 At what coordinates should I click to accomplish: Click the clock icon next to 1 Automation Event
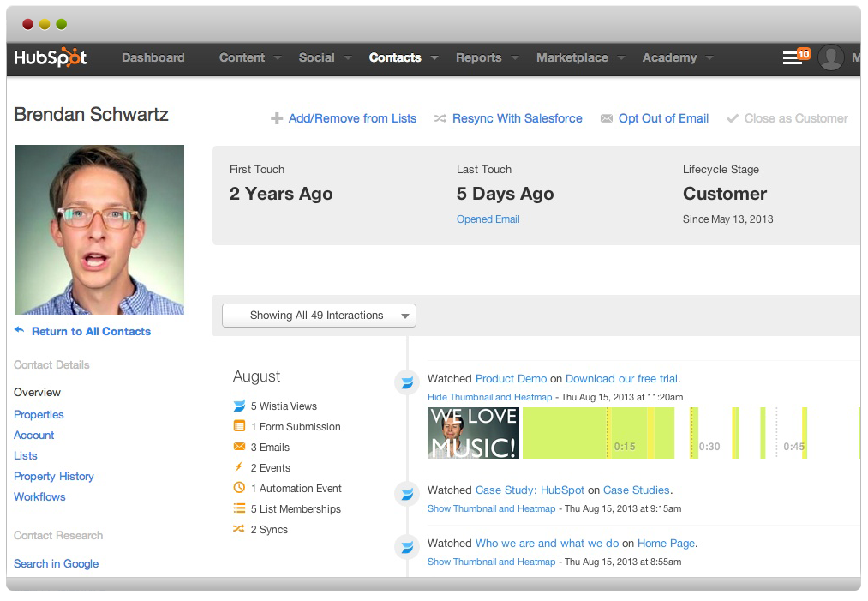click(239, 488)
